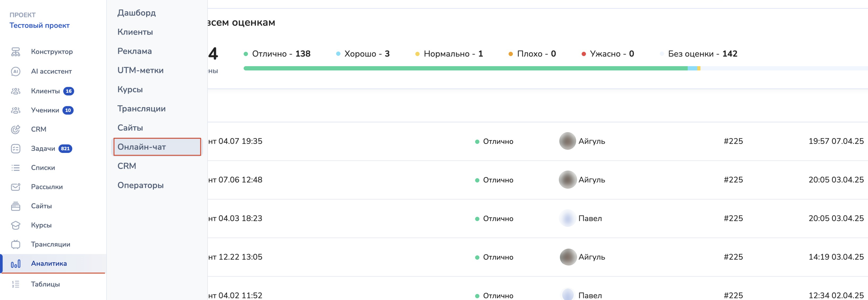Go to Операторы analytics section
The height and width of the screenshot is (300, 868).
pos(140,185)
